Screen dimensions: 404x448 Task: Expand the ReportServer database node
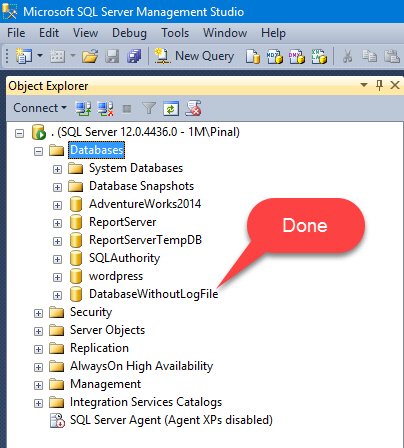[x=57, y=224]
